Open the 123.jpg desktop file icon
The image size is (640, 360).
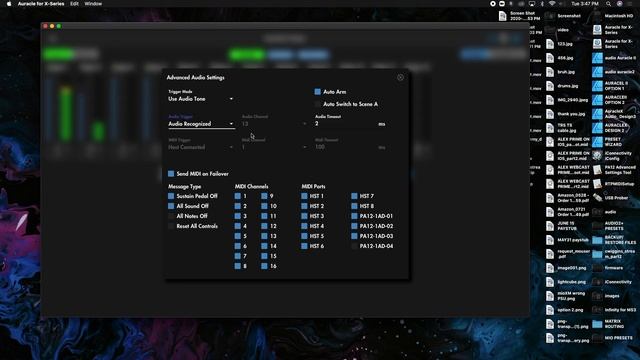click(x=550, y=44)
